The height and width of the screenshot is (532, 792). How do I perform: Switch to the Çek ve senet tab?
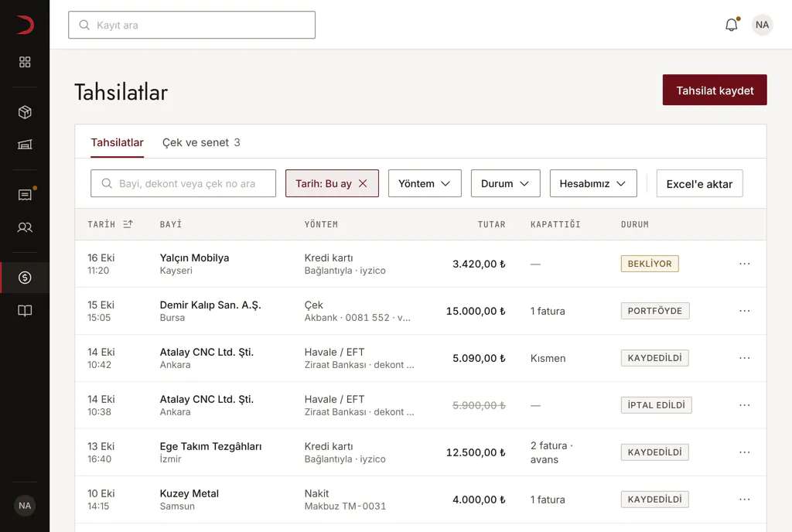click(x=201, y=143)
